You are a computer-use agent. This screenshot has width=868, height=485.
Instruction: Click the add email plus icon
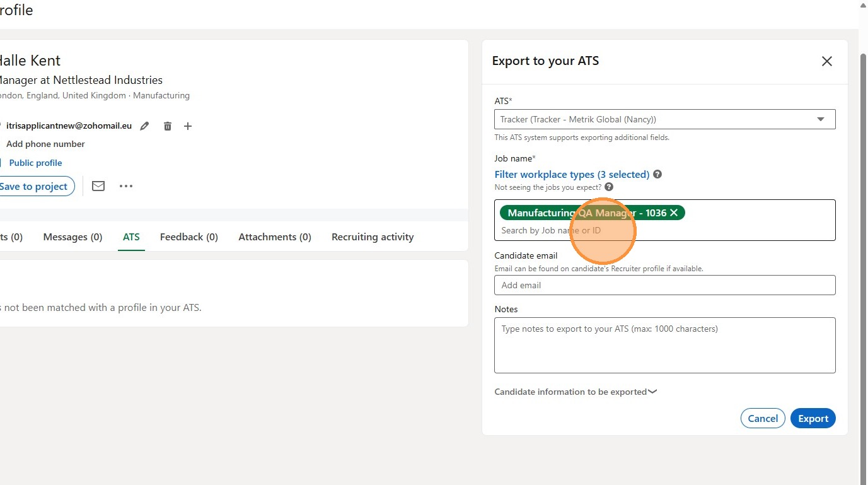point(188,126)
